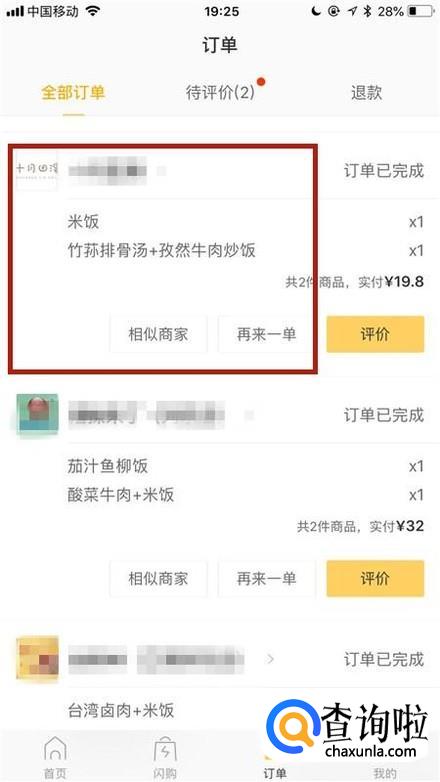This screenshot has height=782, width=440.
Task: Open order item 台湾卤肉+米饭
Action: pos(121,711)
